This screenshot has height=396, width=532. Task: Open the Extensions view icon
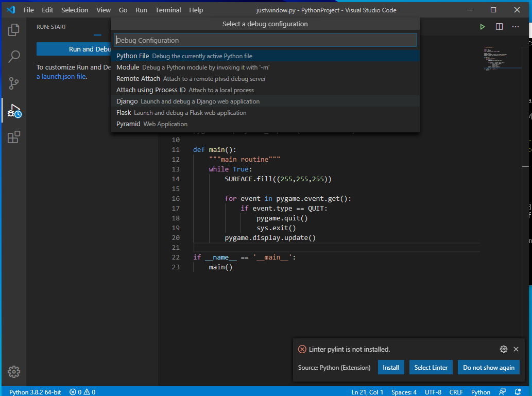13,137
